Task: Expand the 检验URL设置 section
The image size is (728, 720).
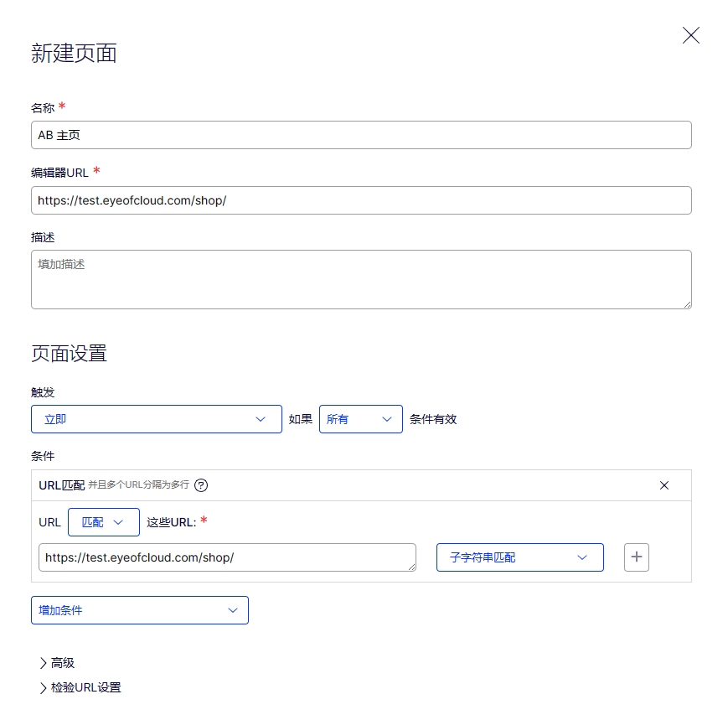Action: click(x=80, y=687)
